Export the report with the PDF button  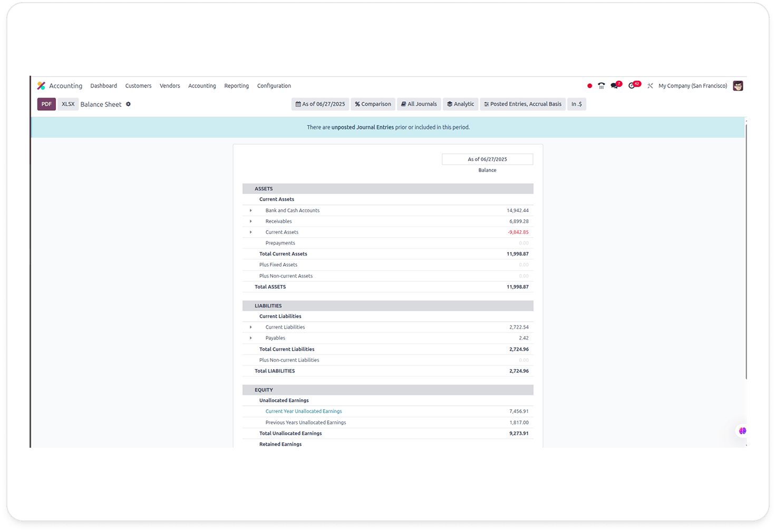coord(46,104)
